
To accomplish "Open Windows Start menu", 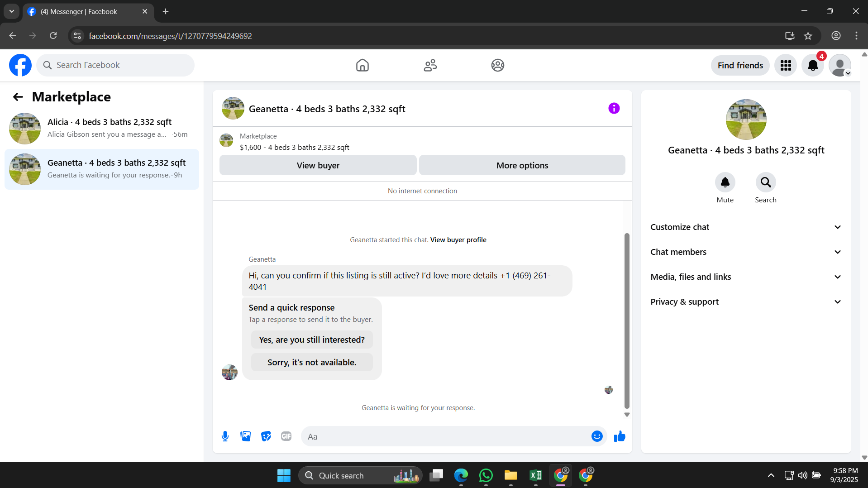I will coord(284,475).
